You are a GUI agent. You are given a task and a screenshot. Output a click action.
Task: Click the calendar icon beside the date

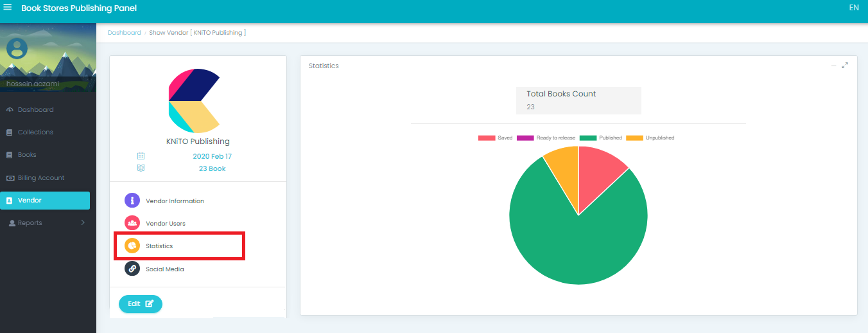pos(141,156)
